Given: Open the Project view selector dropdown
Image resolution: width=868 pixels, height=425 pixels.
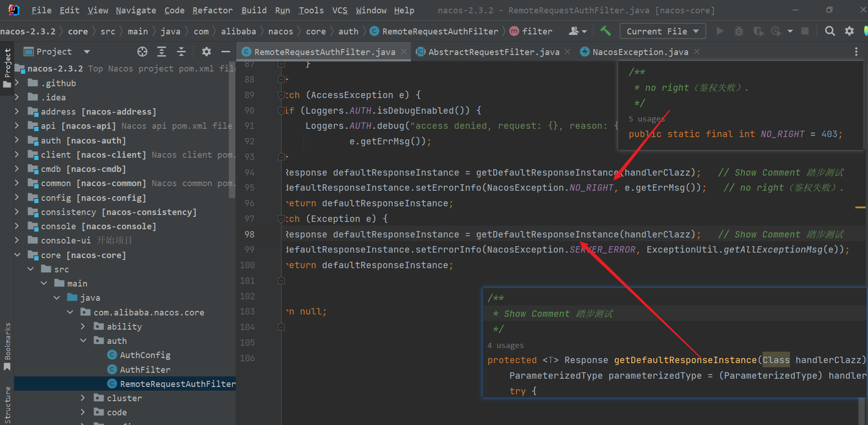Looking at the screenshot, I should pos(87,52).
